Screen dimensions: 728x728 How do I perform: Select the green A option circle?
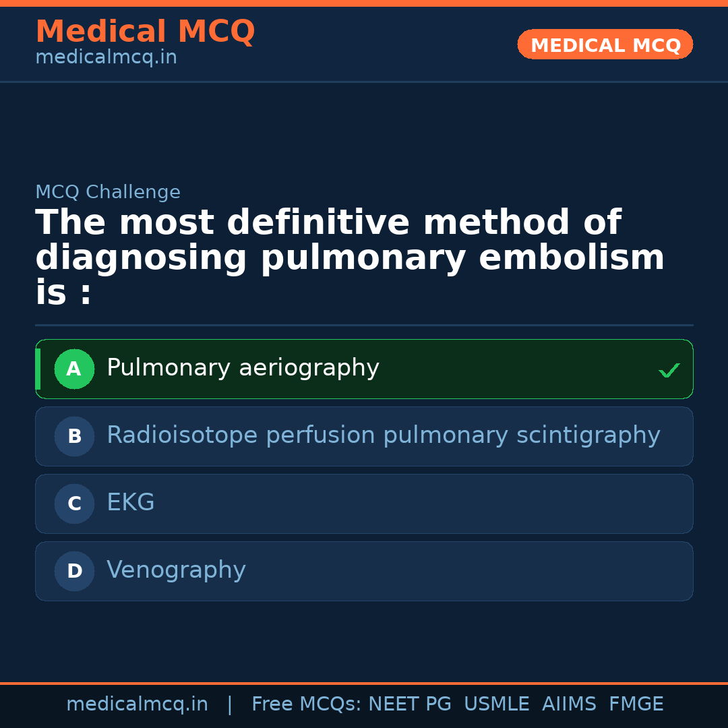(74, 369)
